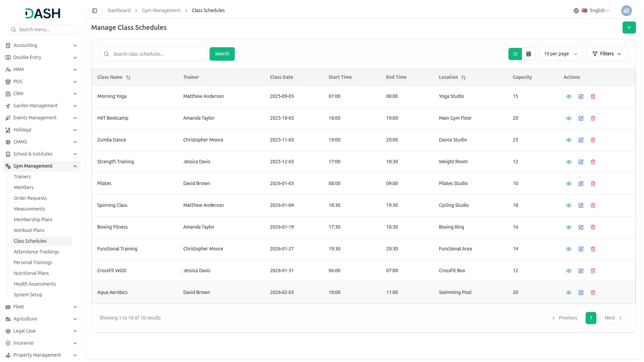Click Gym Management breadcrumb link
The height and width of the screenshot is (362, 644).
(x=161, y=11)
